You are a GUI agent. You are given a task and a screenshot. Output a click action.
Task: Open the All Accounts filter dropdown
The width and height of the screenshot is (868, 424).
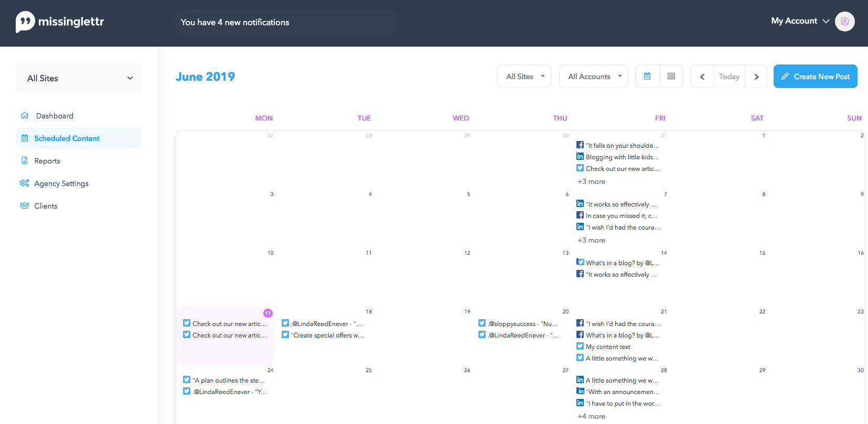pyautogui.click(x=594, y=77)
